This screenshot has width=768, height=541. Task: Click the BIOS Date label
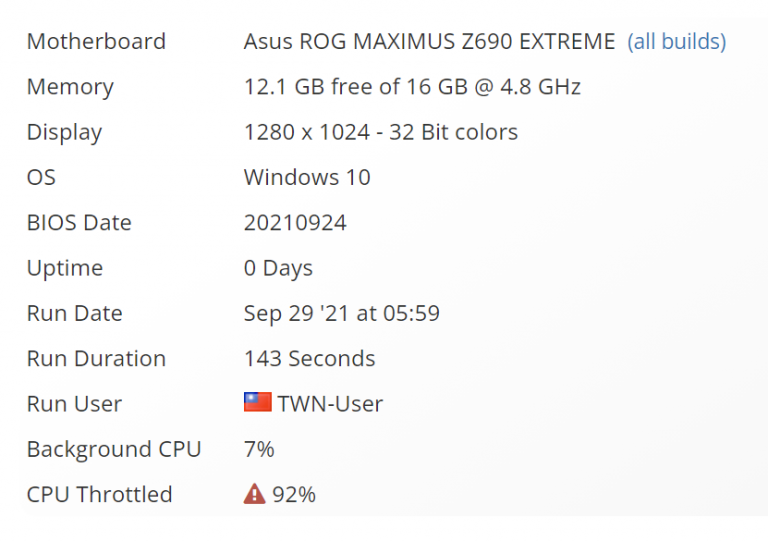(x=79, y=223)
